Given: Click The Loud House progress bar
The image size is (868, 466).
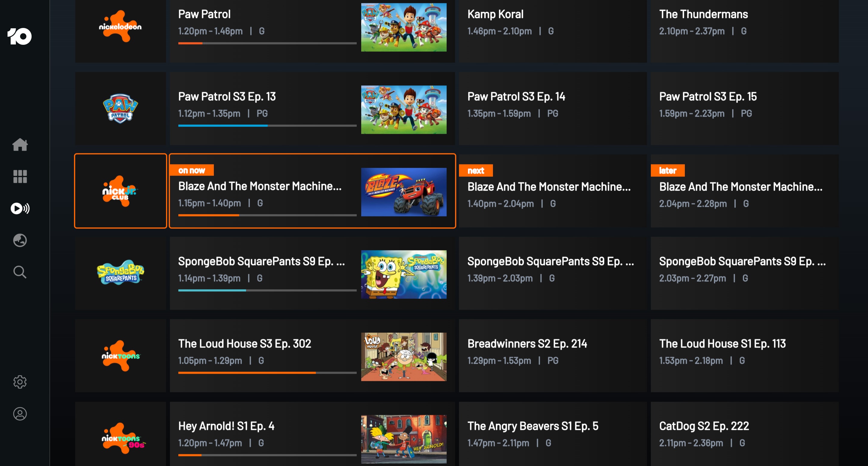Looking at the screenshot, I should pyautogui.click(x=267, y=373).
